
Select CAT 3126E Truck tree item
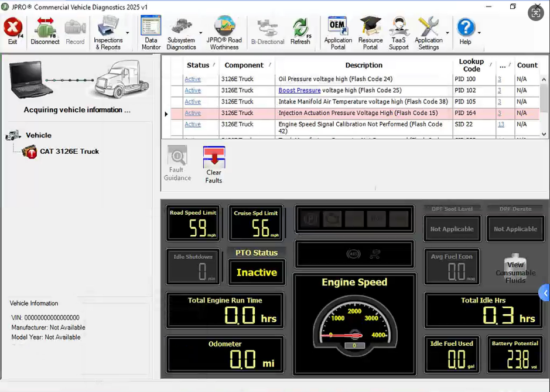pos(69,152)
